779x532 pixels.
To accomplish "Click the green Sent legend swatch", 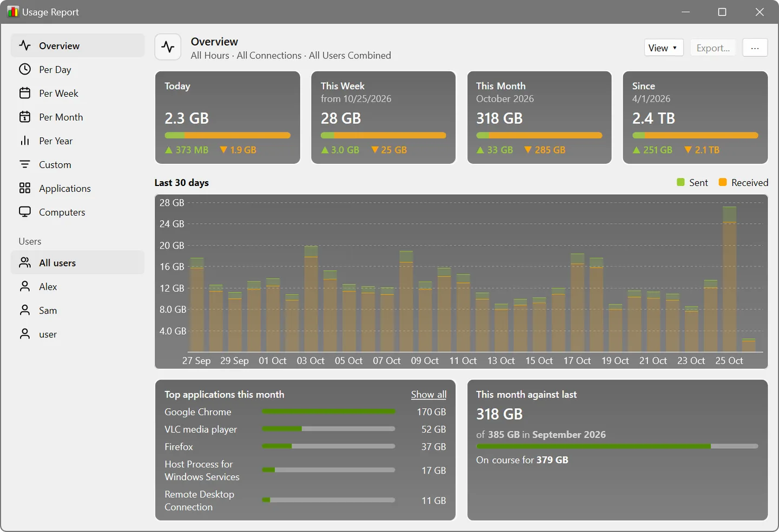I will (x=681, y=182).
